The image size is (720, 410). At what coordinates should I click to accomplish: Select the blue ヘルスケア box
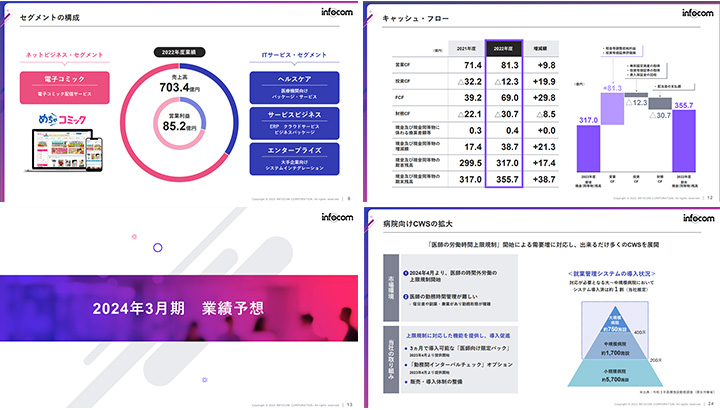(294, 87)
